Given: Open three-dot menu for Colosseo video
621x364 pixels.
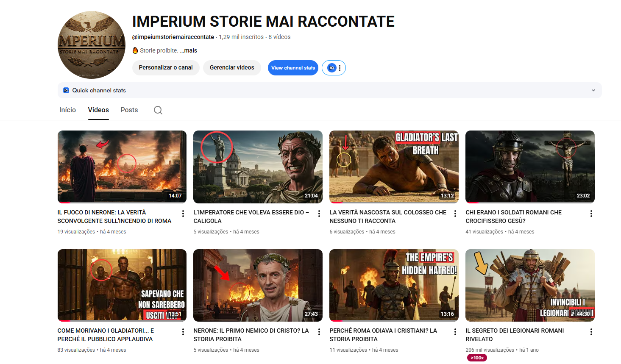Looking at the screenshot, I should [x=455, y=214].
